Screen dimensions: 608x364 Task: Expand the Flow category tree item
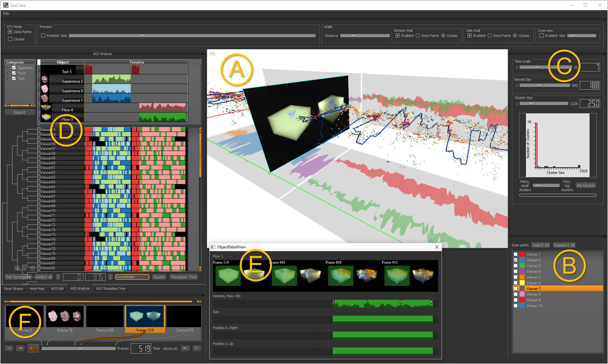pyautogui.click(x=8, y=73)
